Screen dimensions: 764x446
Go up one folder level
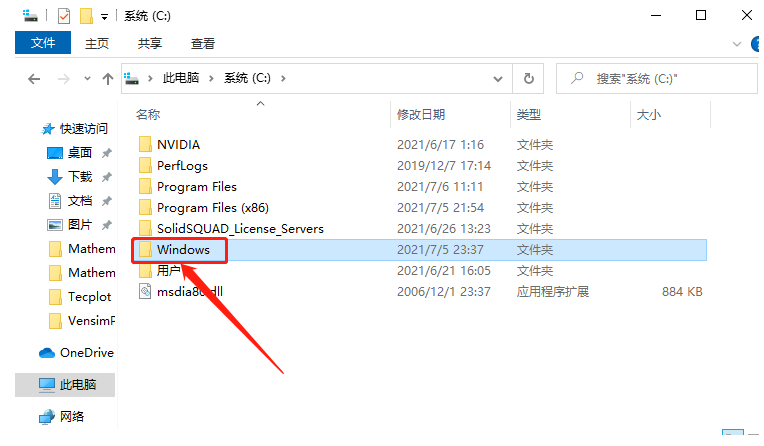[x=108, y=78]
